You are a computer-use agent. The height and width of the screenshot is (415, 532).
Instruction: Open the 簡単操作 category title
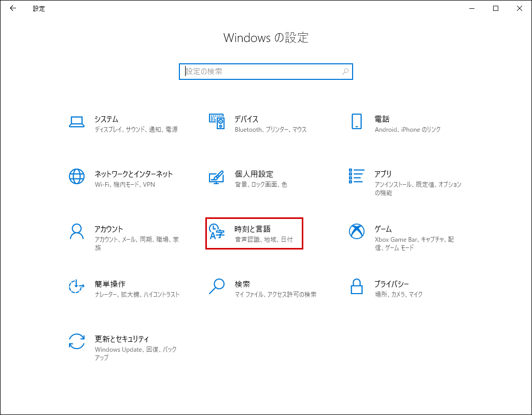tap(110, 284)
